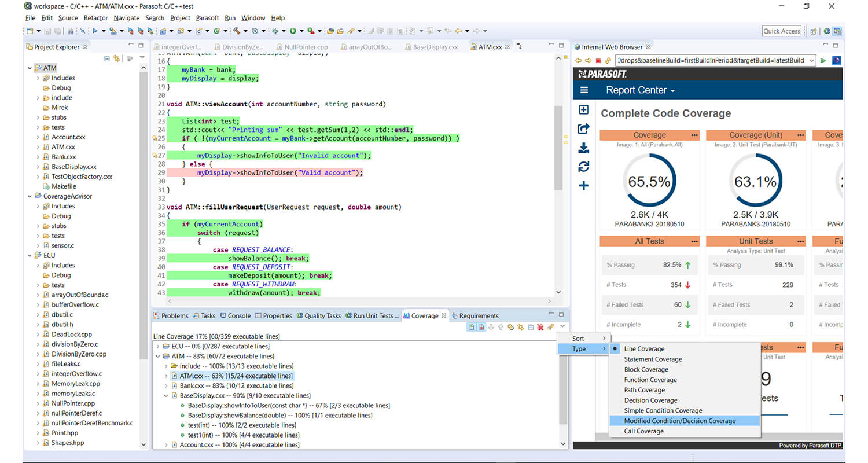Screen dimensions: 868x463
Task: Refresh the Internal Web Browser page
Action: pyautogui.click(x=608, y=60)
